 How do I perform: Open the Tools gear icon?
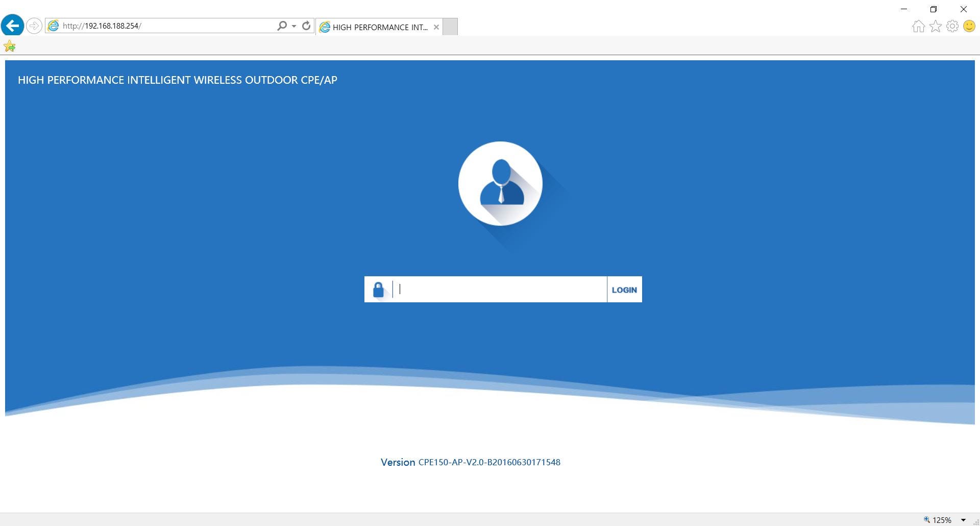click(952, 26)
